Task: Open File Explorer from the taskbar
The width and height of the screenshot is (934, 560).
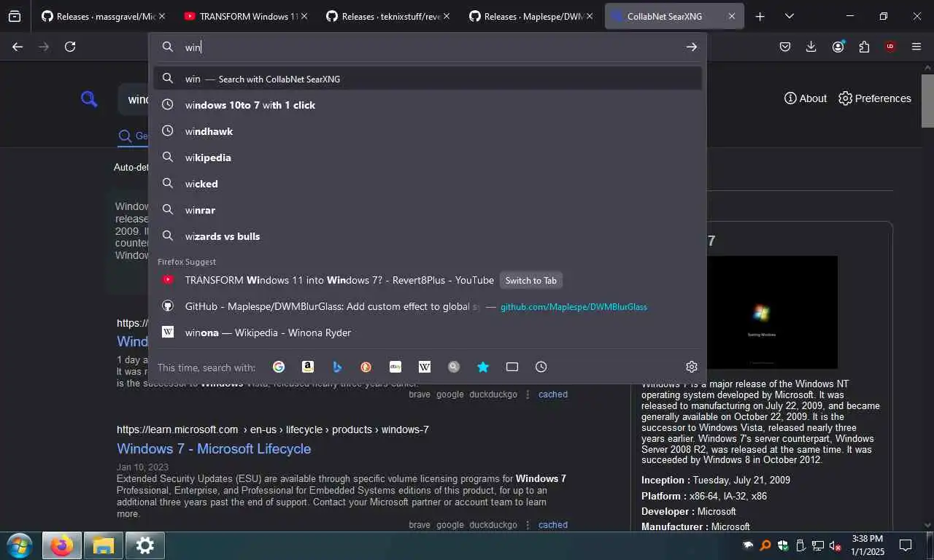Action: [x=103, y=545]
